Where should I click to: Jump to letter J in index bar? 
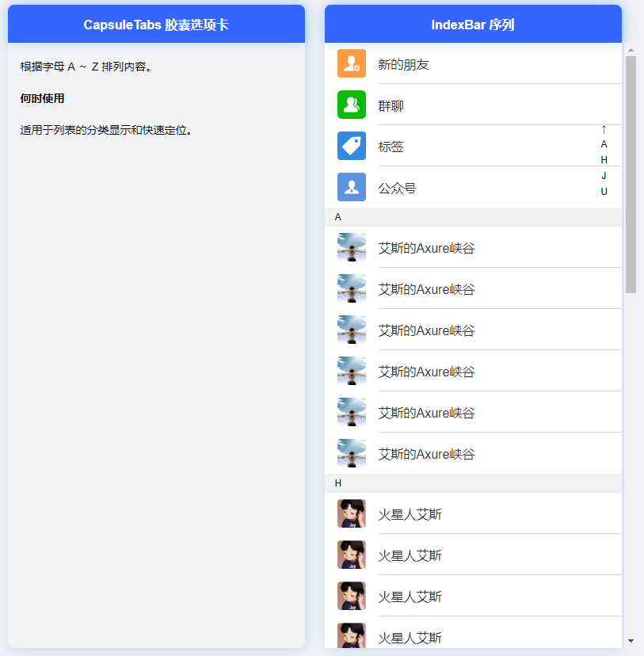(604, 176)
